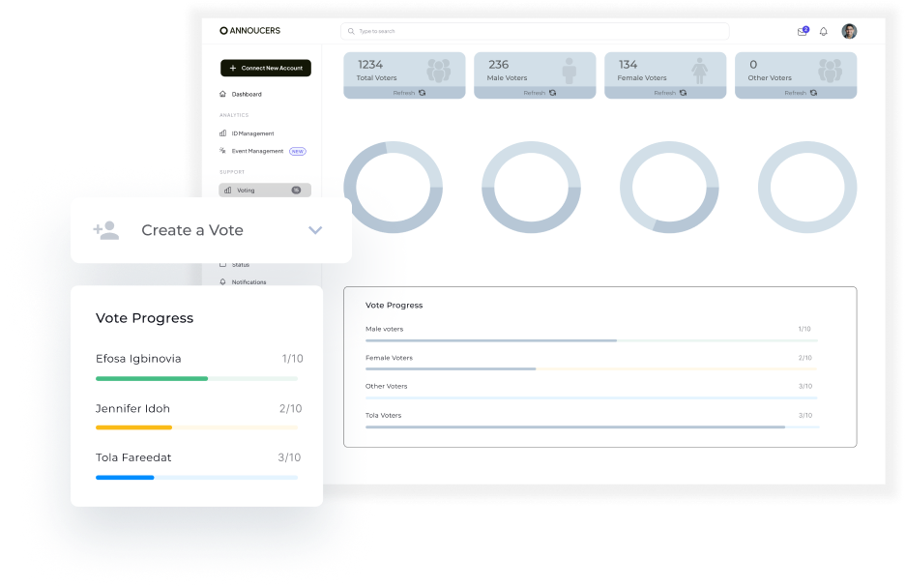Click the add-person icon beside Create a Vote

(105, 230)
